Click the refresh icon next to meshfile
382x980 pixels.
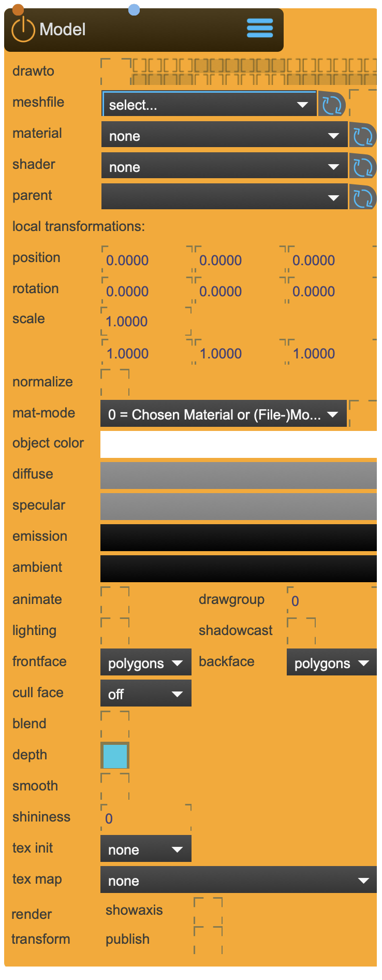tap(331, 105)
